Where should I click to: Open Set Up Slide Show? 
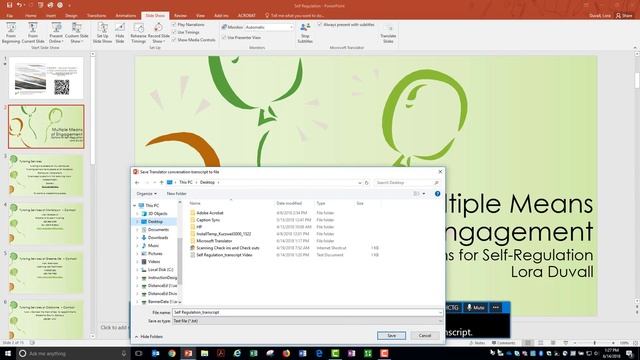(x=102, y=33)
